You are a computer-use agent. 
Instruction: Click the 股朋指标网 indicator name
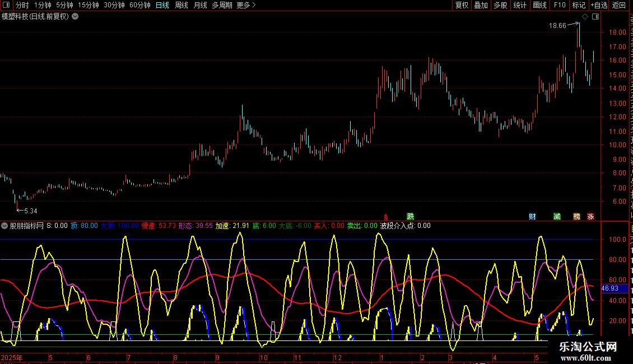(x=27, y=226)
